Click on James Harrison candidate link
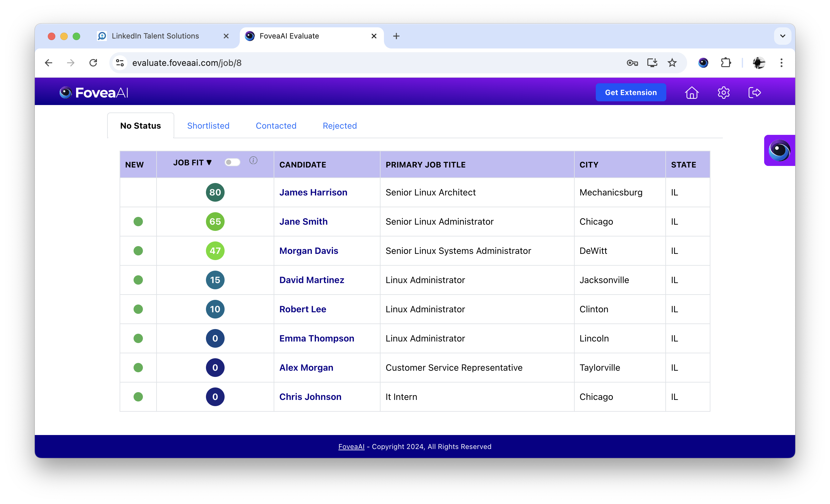This screenshot has width=830, height=504. pos(313,192)
